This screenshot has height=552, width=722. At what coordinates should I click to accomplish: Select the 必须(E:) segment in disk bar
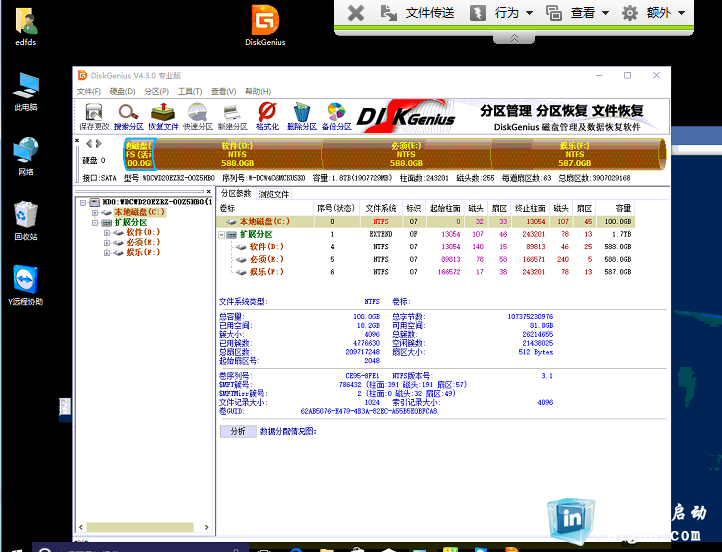[x=406, y=154]
